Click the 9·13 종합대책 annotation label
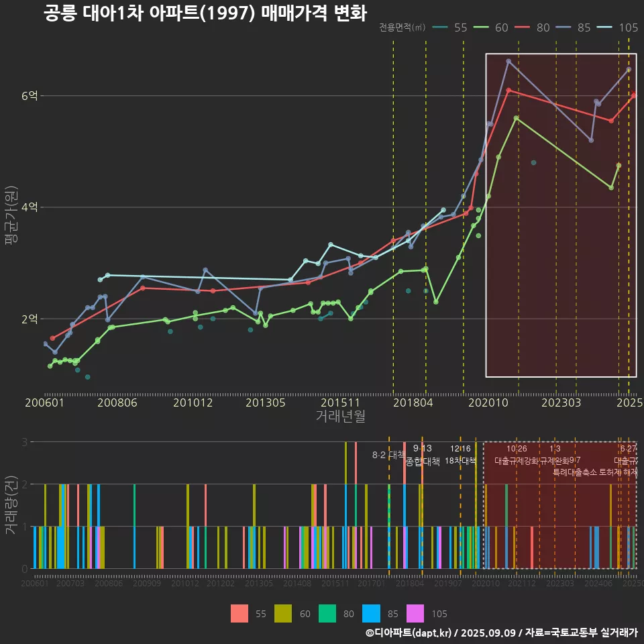Image resolution: width=644 pixels, height=644 pixels. (423, 455)
